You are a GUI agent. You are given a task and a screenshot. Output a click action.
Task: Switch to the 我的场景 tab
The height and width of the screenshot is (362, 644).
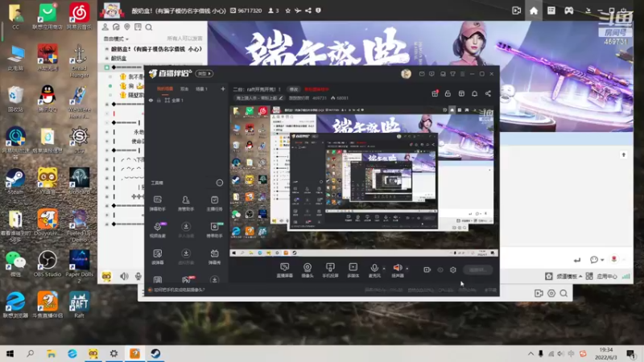(165, 88)
